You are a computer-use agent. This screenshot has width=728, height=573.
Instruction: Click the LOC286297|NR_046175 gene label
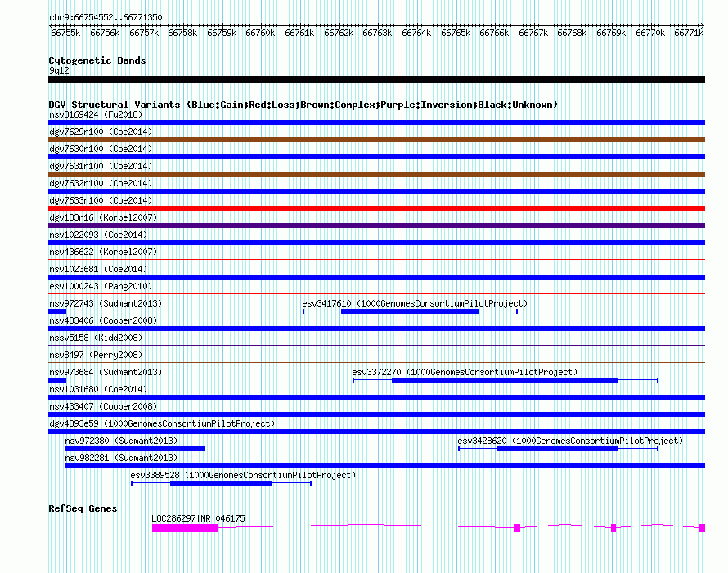(198, 518)
